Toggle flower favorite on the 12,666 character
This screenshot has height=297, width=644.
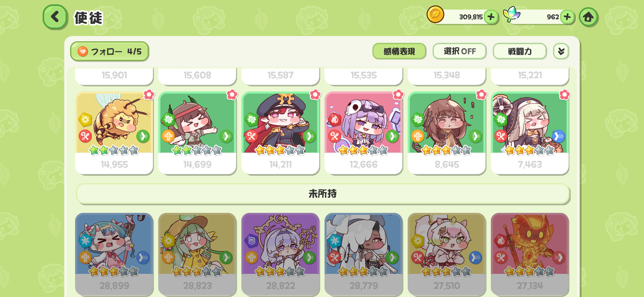(x=398, y=95)
